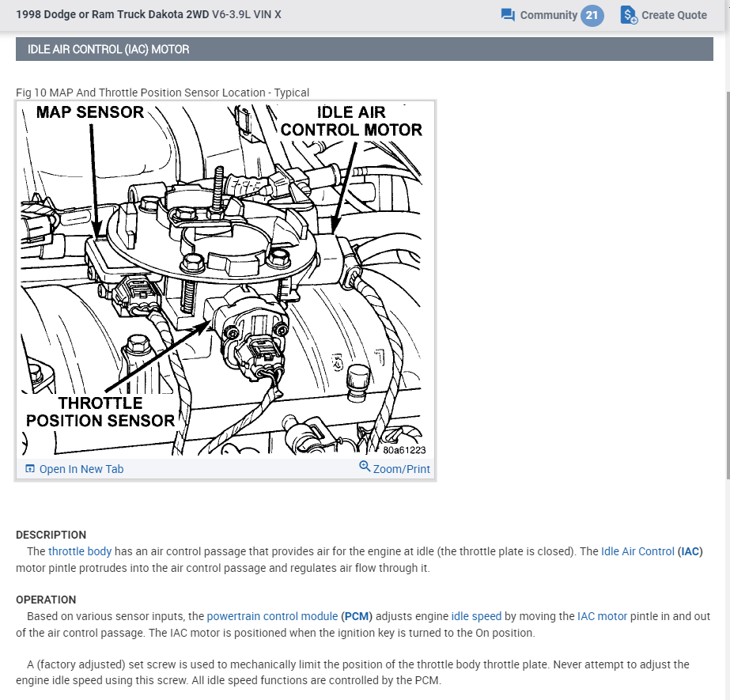Viewport: 730px width, 700px height.
Task: Open the Zoom/Print view of the figure
Action: tap(395, 468)
